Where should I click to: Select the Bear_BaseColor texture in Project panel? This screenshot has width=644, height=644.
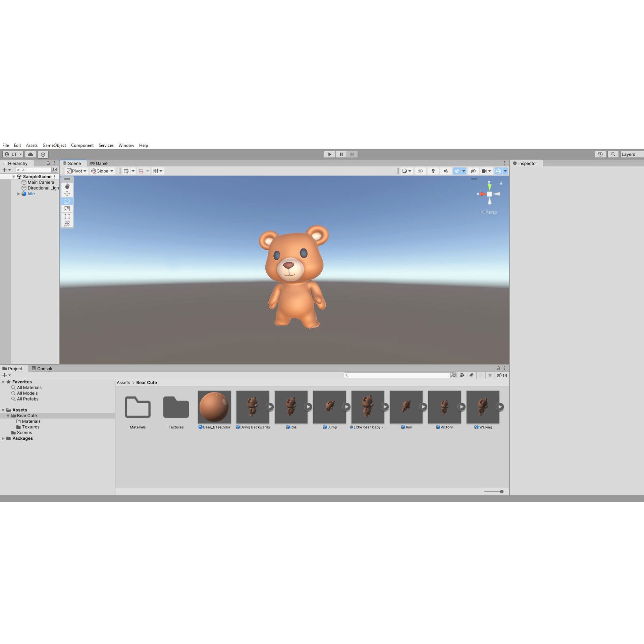tap(214, 407)
